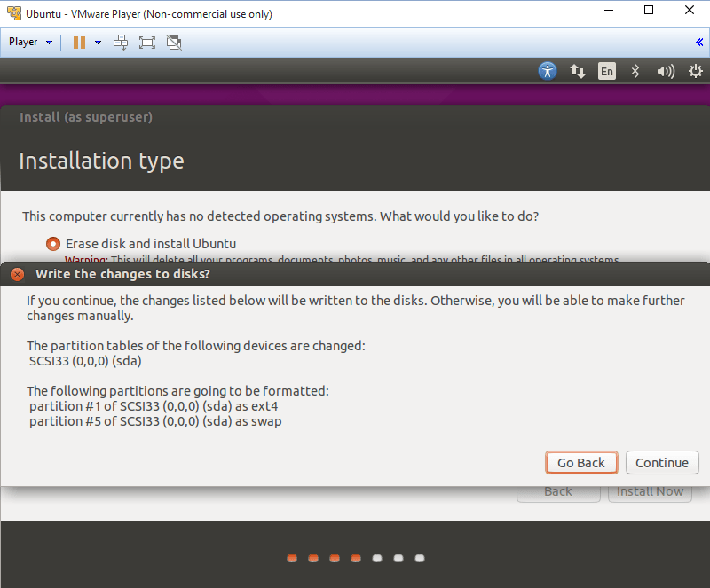Close the Write changes to disks dialog
Screen dimensions: 710x588
[17, 274]
